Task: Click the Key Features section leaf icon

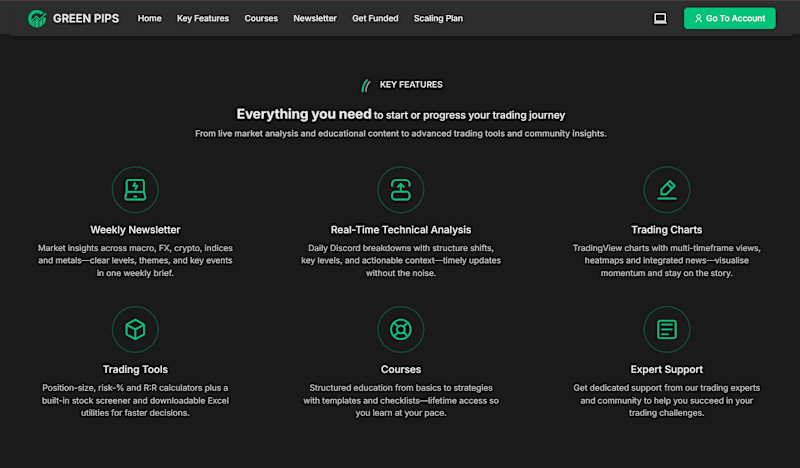Action: [x=366, y=85]
